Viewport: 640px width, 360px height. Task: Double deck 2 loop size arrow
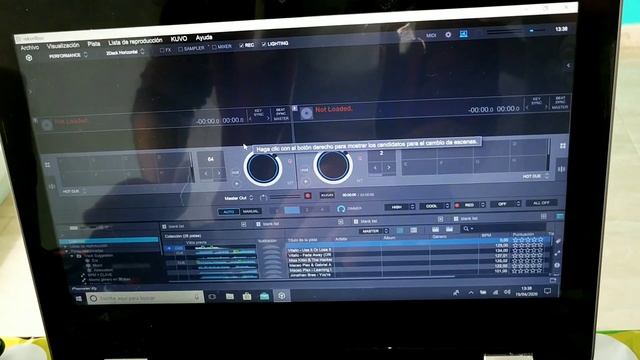click(389, 167)
